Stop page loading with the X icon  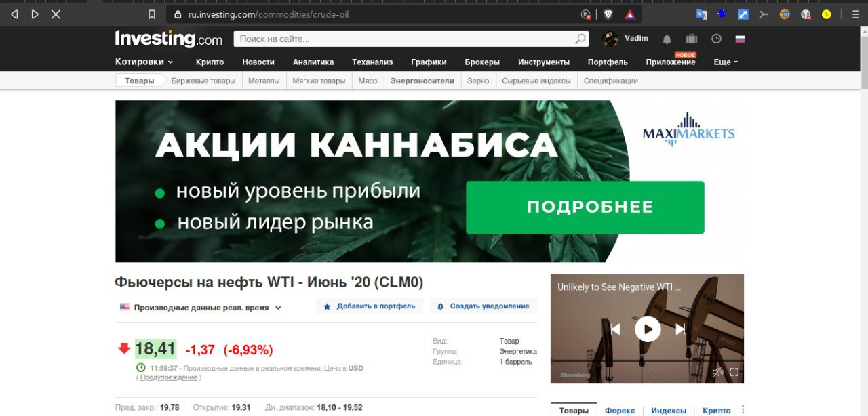coord(56,14)
